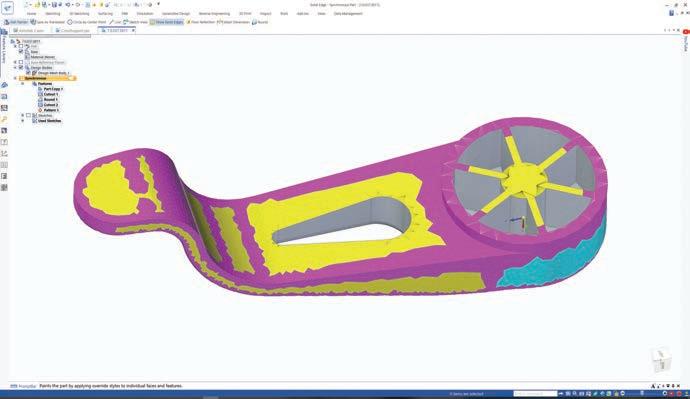Click Circle by Center Point tool
Image resolution: width=690 pixels, height=399 pixels.
coord(87,22)
